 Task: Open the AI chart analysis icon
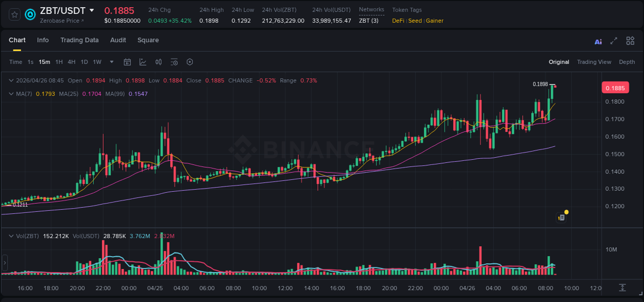[598, 40]
